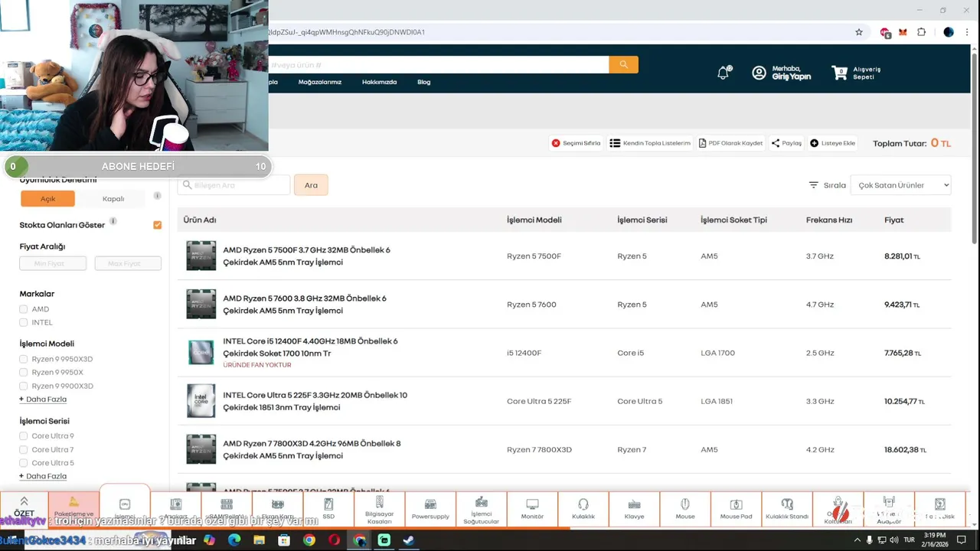Open INTEL Core i5 12400F product link
Screen dimensions: 980x551
(310, 347)
